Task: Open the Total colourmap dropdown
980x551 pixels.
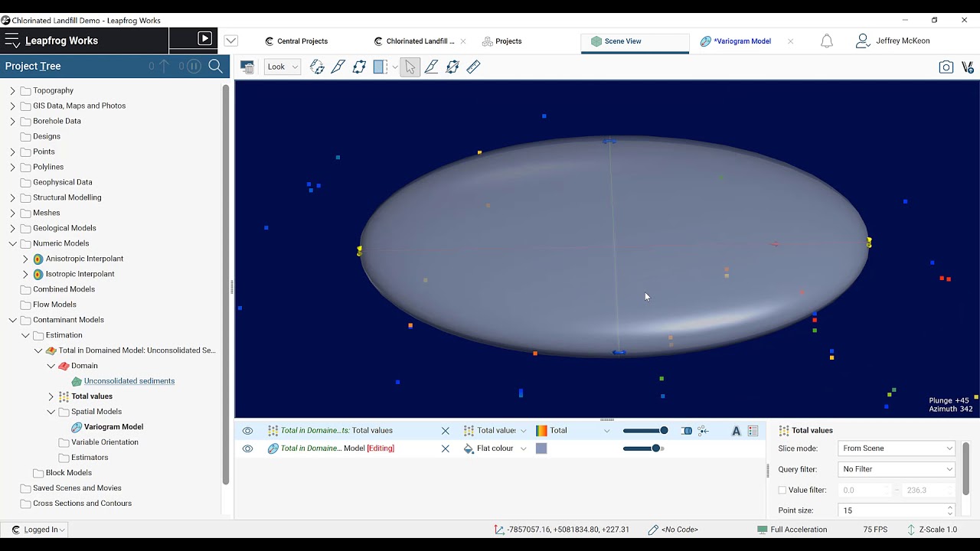Action: point(606,431)
